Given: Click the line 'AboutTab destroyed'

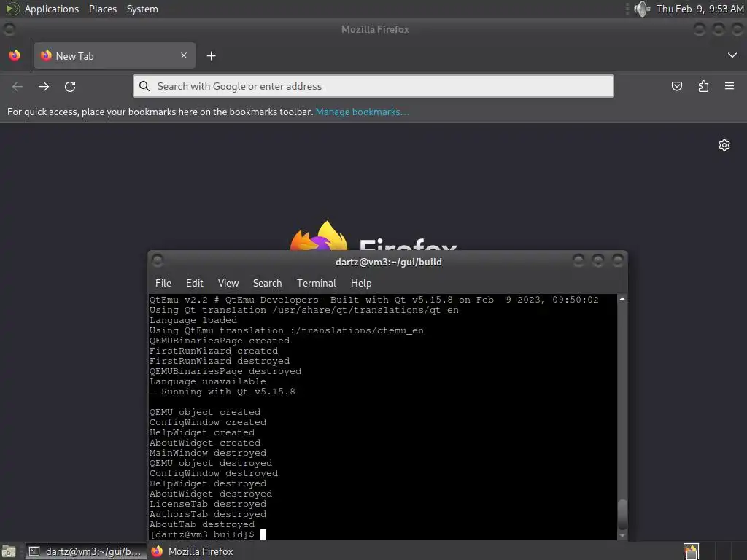Looking at the screenshot, I should pos(202,524).
